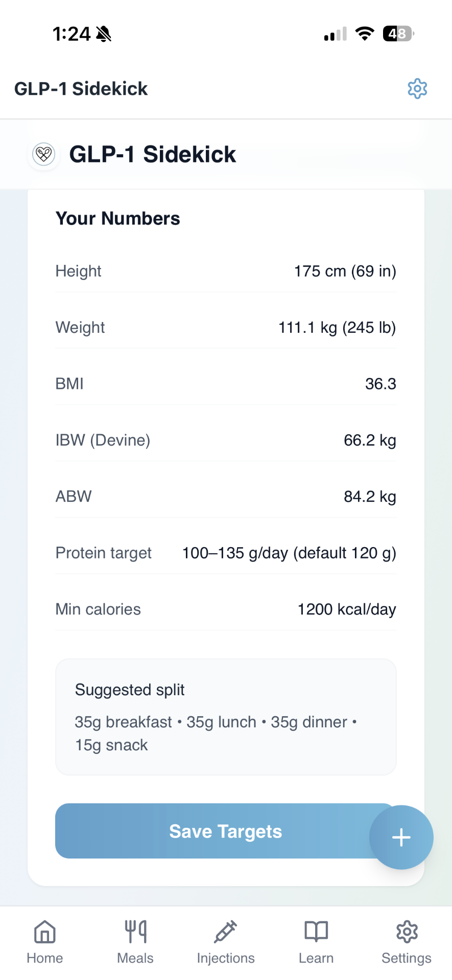Tap the battery indicator in status bar
The image size is (452, 980).
click(398, 34)
